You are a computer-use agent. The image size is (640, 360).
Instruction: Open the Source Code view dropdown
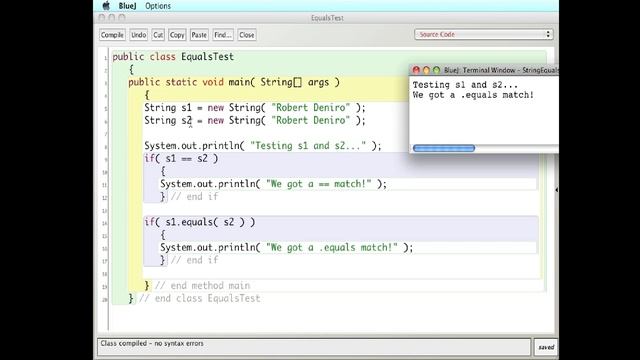[x=484, y=34]
